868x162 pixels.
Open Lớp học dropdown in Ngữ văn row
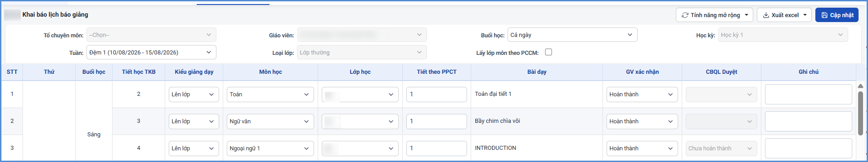(360, 121)
